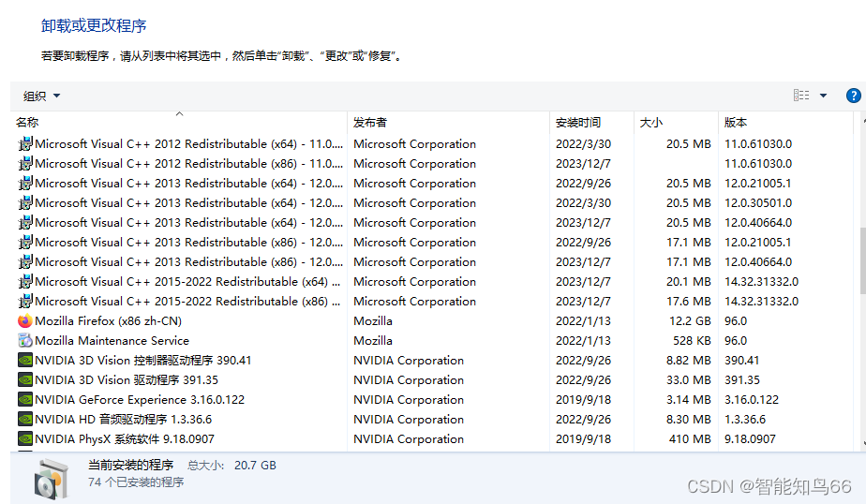Open the view options dropdown arrow
Image resolution: width=866 pixels, height=504 pixels.
tap(823, 96)
